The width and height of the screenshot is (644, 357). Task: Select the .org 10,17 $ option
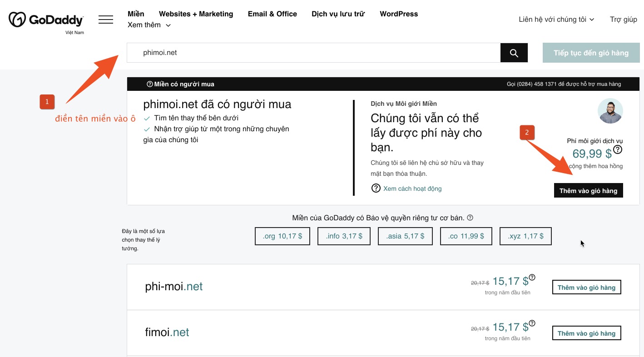282,236
